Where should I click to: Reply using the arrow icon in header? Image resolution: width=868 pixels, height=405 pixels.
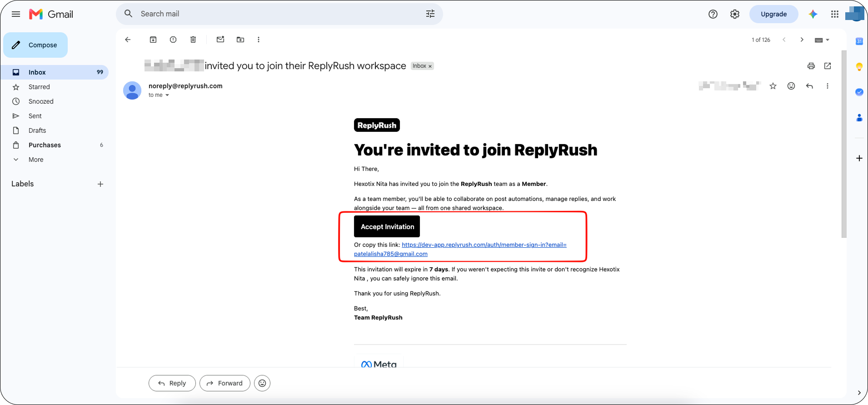pyautogui.click(x=809, y=86)
